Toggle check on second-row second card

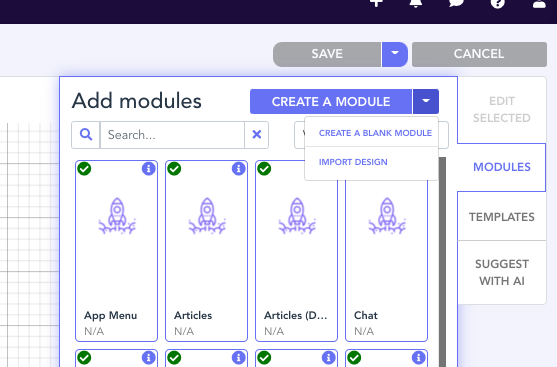(174, 358)
